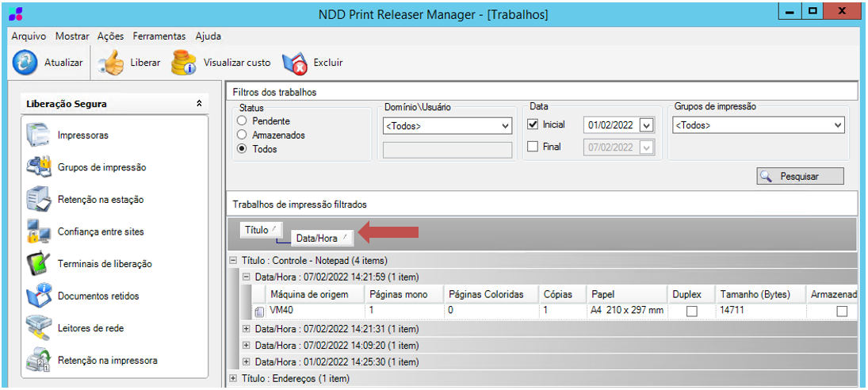Screen dimensions: 868x390
Task: Open the Domínio\Usuário dropdown
Action: [506, 126]
